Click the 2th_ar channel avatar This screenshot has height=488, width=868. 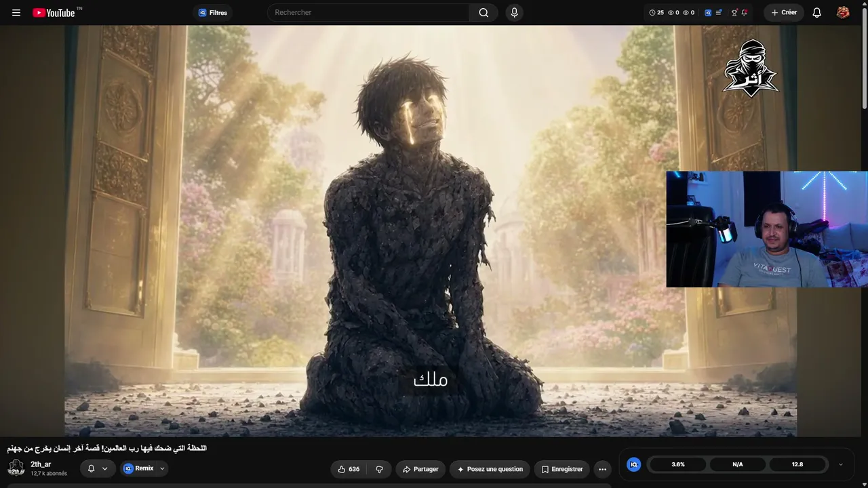[x=16, y=468]
